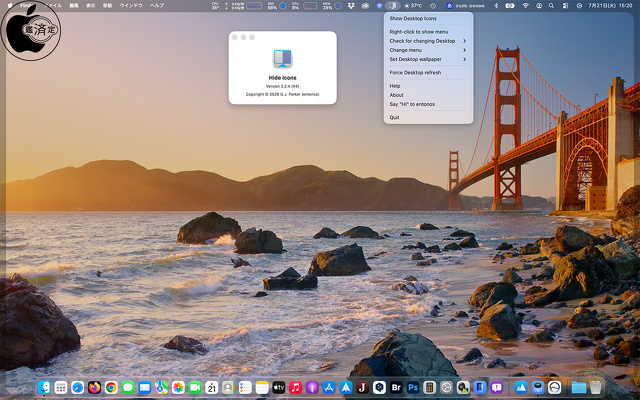640x400 pixels.
Task: Open FaceTime from the Dock
Action: tap(195, 387)
